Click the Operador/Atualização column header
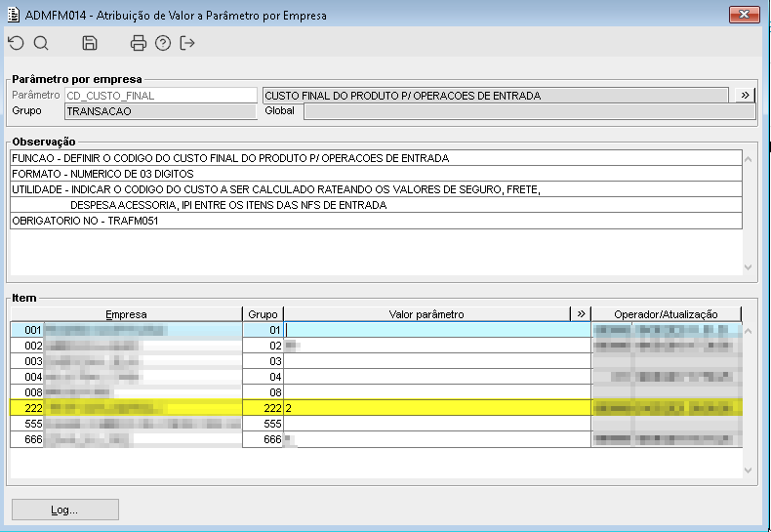 click(x=666, y=314)
